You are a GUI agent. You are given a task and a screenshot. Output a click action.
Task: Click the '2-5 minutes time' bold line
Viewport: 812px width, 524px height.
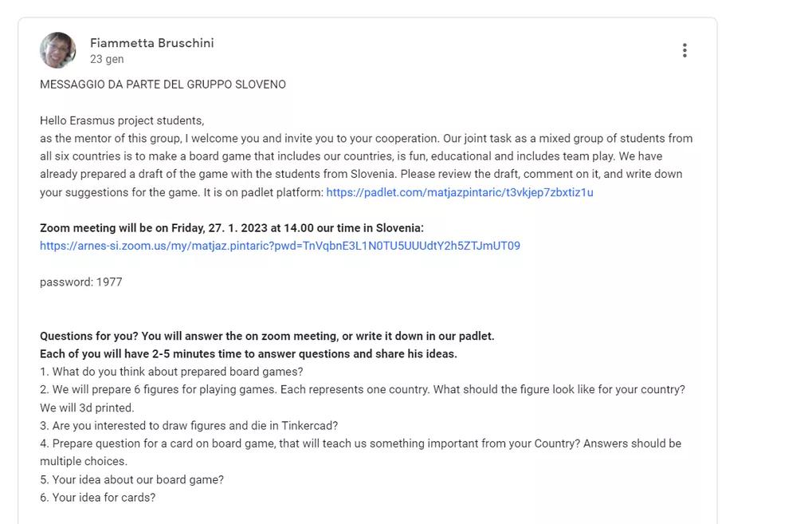pos(248,353)
